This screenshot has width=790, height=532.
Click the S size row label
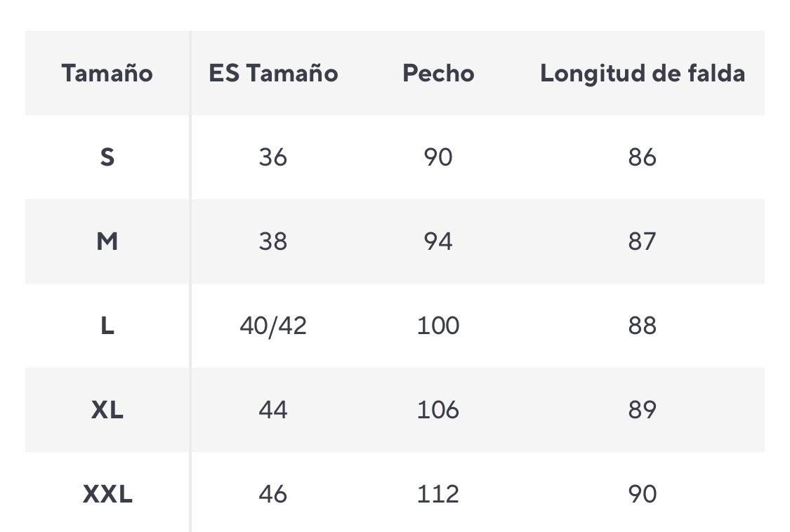[x=107, y=157]
